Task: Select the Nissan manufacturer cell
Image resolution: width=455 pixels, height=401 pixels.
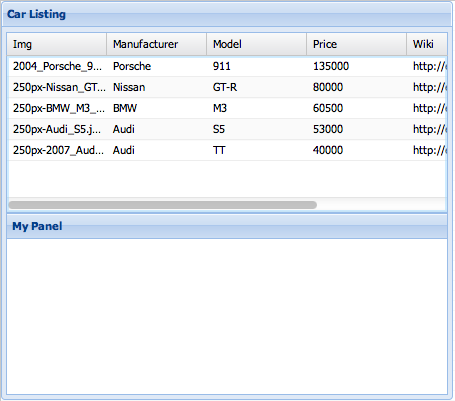Action: 157,87
